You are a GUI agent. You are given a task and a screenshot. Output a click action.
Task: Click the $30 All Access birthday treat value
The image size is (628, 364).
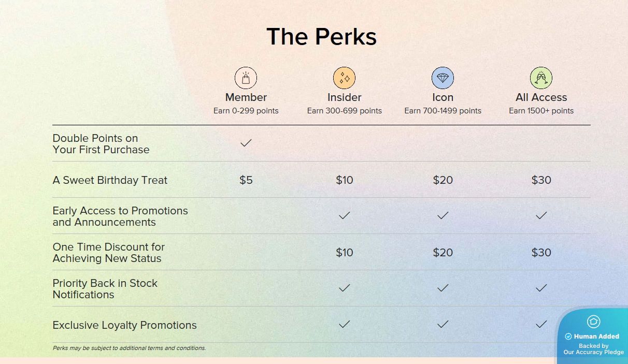541,180
